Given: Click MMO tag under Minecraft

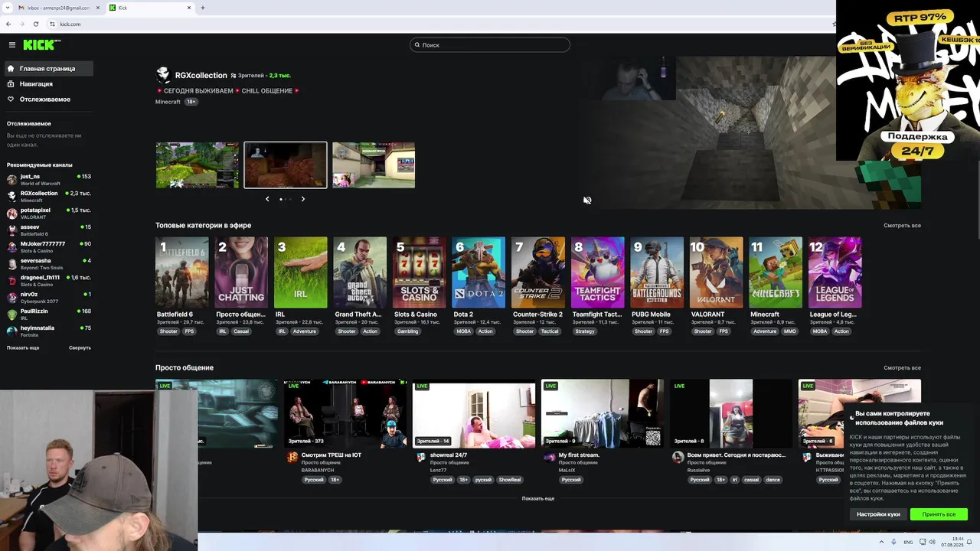Looking at the screenshot, I should pos(789,331).
